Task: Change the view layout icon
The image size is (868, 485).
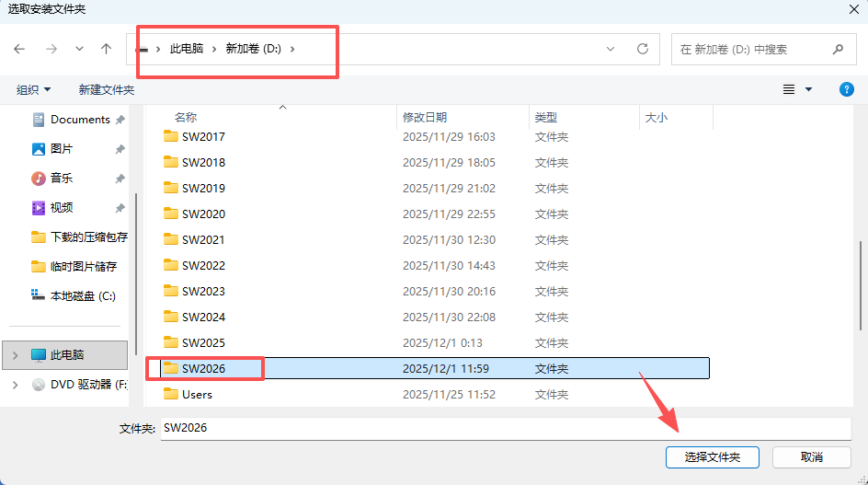Action: tap(789, 89)
